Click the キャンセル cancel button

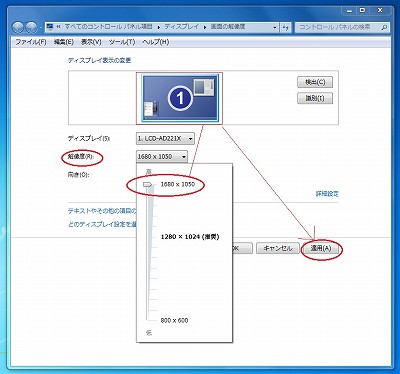(x=277, y=248)
